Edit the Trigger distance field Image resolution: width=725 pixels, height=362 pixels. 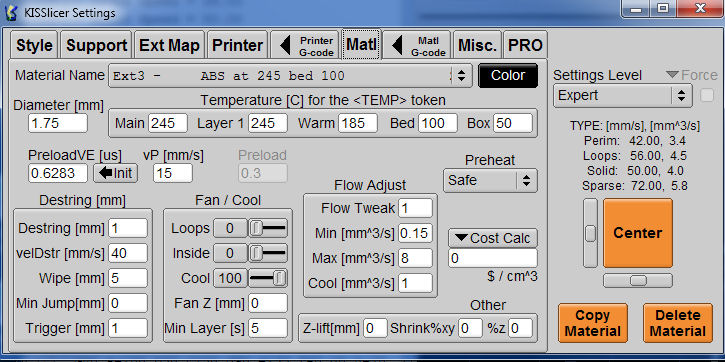tap(128, 328)
